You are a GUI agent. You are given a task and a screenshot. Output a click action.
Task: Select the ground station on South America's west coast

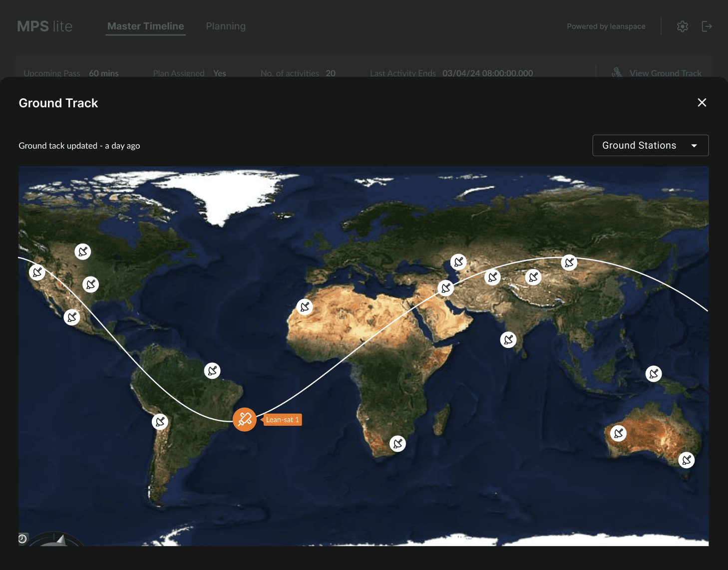160,422
